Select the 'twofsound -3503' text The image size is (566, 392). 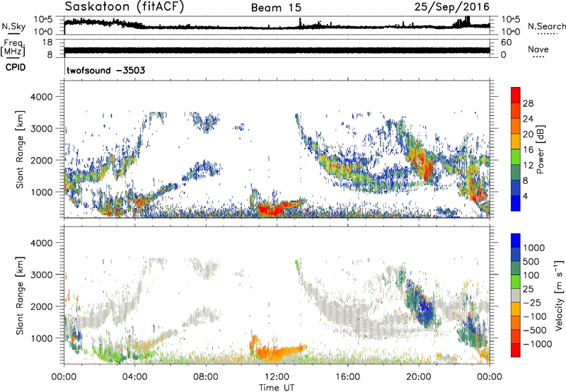(105, 70)
